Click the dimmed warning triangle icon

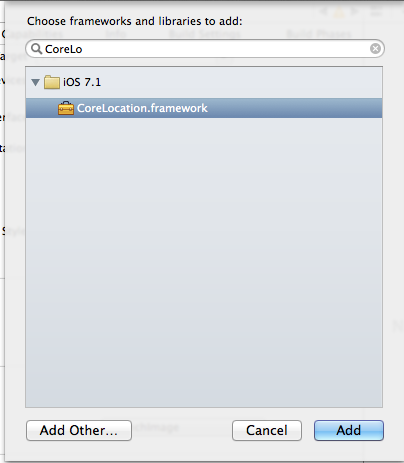coord(339,12)
